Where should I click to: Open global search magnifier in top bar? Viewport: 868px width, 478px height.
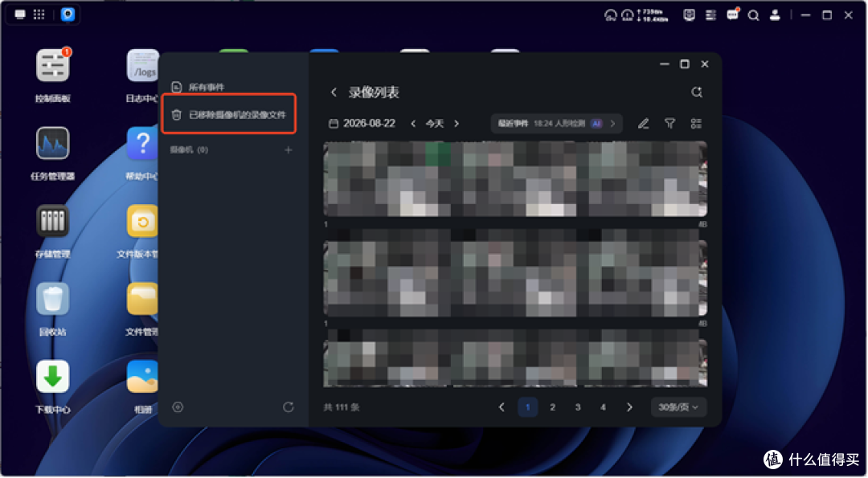click(x=753, y=15)
